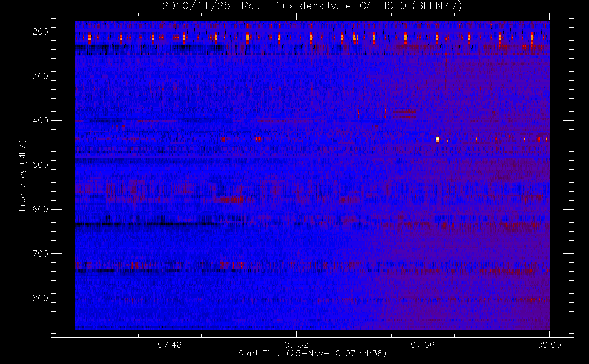Select the 400 frequency tick label

pyautogui.click(x=40, y=120)
